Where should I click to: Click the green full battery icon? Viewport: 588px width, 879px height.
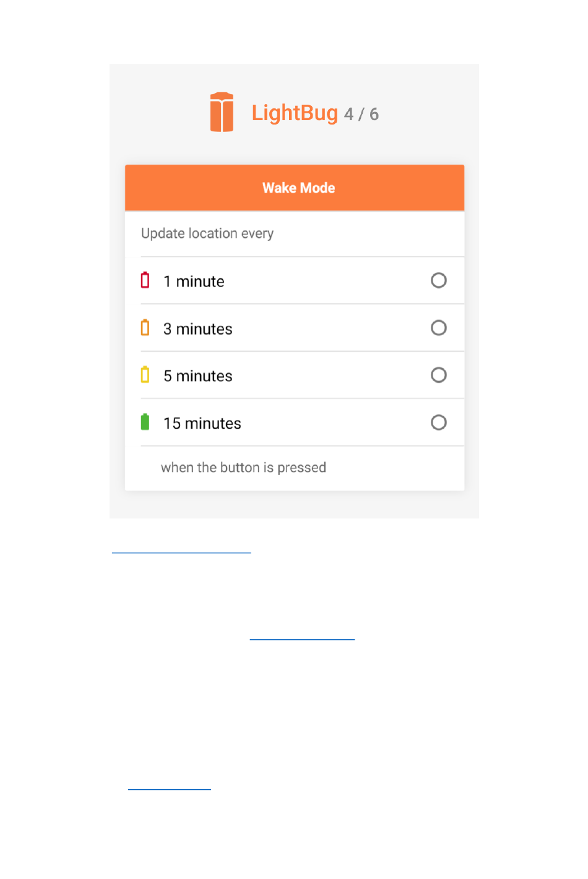pos(145,422)
